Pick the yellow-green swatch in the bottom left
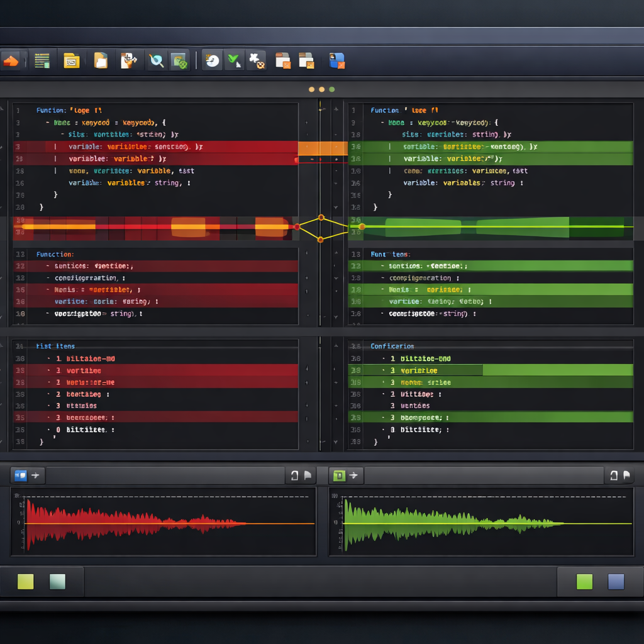This screenshot has width=644, height=644. pyautogui.click(x=26, y=582)
